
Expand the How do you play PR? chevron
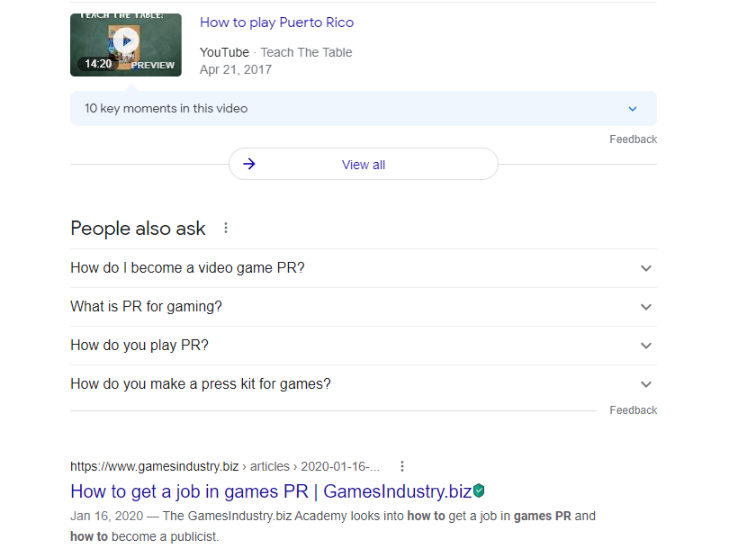(646, 346)
